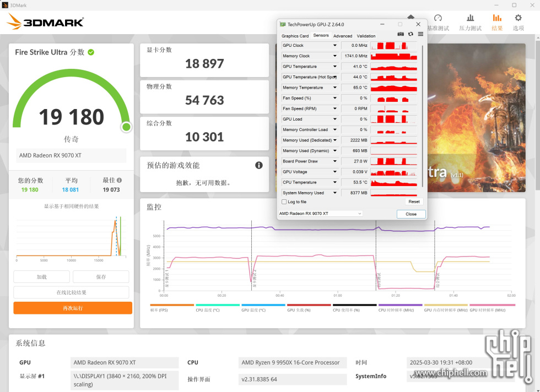Click the 3DMark window maximize button
540x392 pixels.
click(514, 5)
